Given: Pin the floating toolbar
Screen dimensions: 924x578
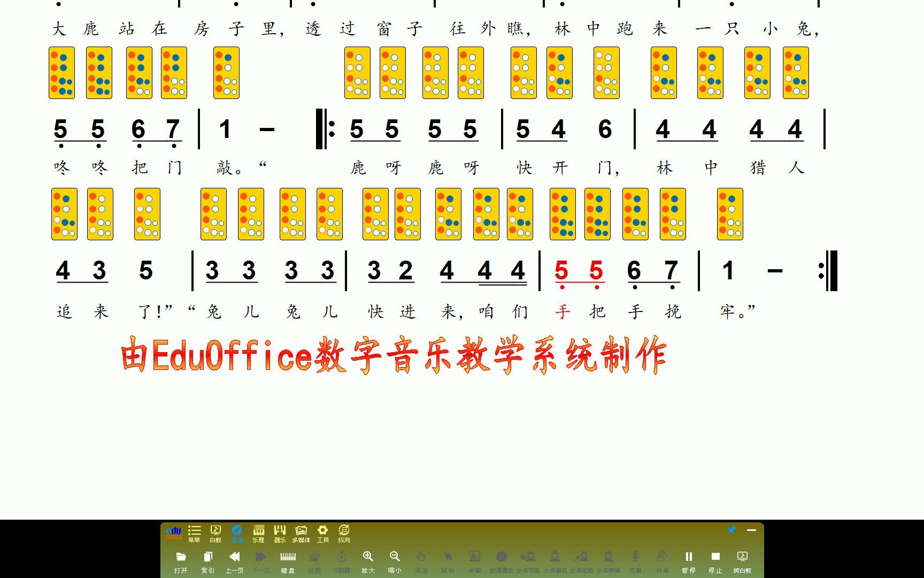Looking at the screenshot, I should [731, 530].
